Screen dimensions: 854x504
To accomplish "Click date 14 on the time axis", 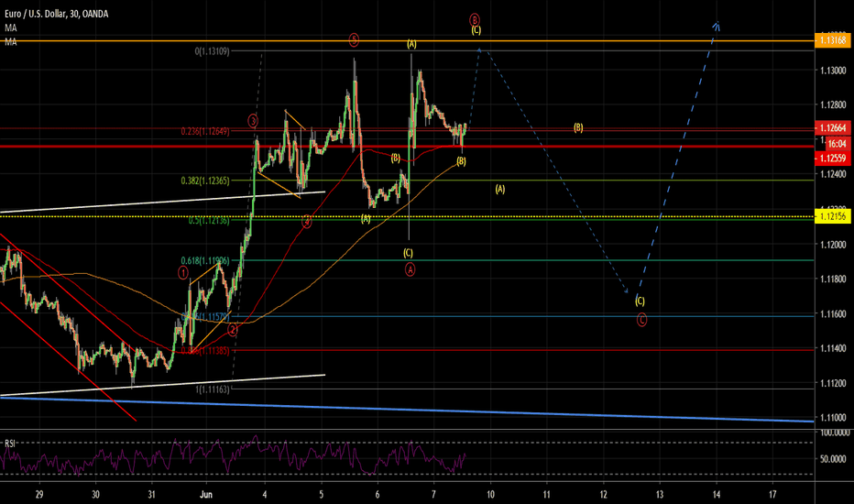I will click(717, 495).
